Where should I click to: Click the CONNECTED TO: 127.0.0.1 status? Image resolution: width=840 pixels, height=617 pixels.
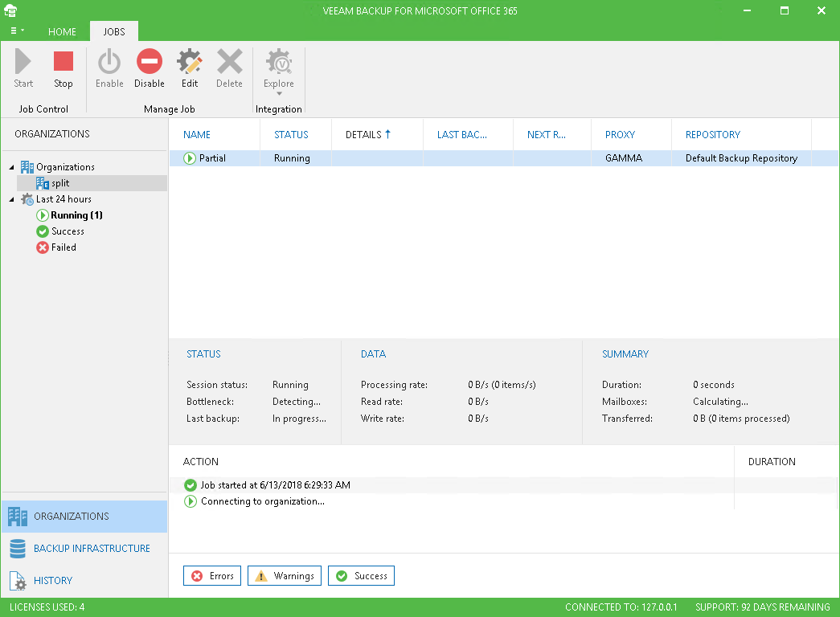[621, 607]
